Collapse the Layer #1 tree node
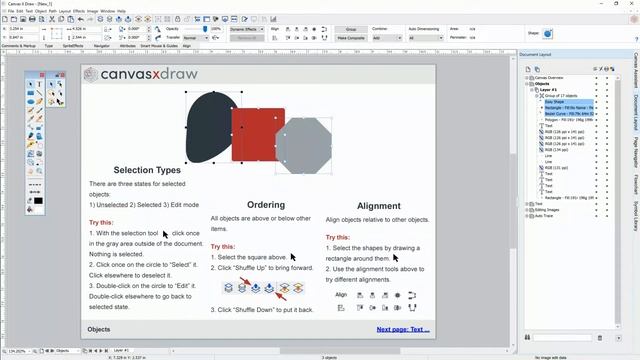Image resolution: width=640 pixels, height=360 pixels. tap(532, 90)
